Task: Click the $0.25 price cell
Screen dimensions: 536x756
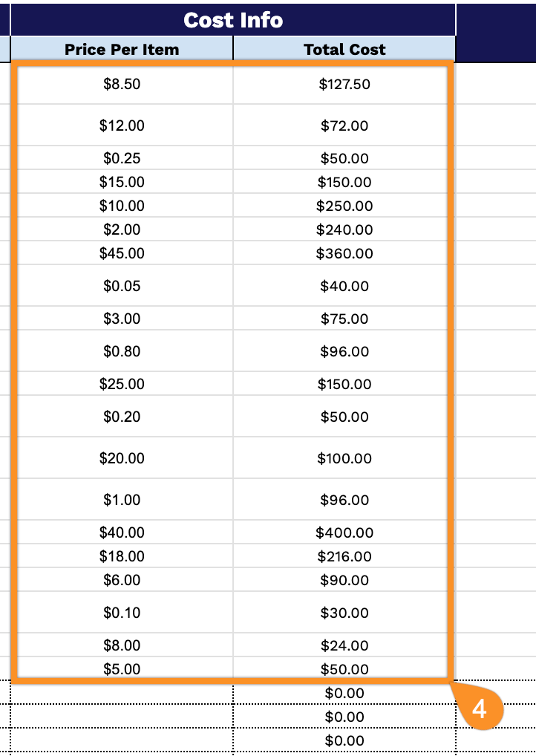Action: (122, 158)
